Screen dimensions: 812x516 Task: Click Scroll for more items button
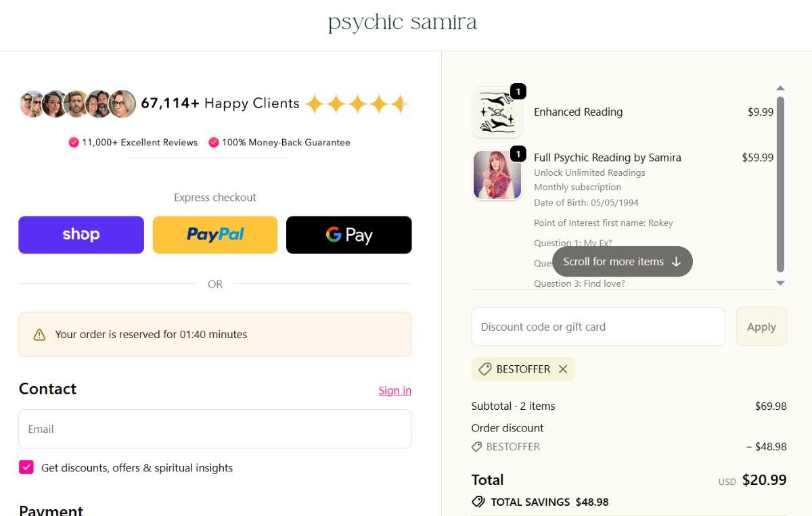623,262
